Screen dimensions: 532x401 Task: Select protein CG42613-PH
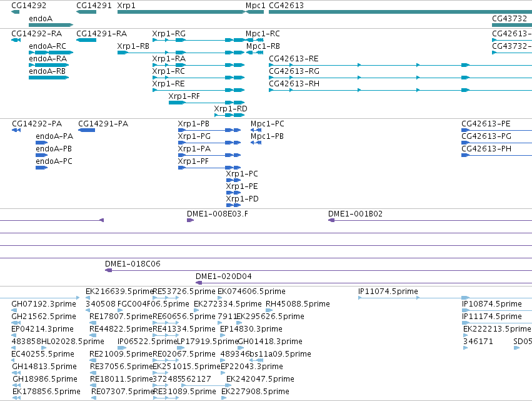pyautogui.click(x=486, y=149)
